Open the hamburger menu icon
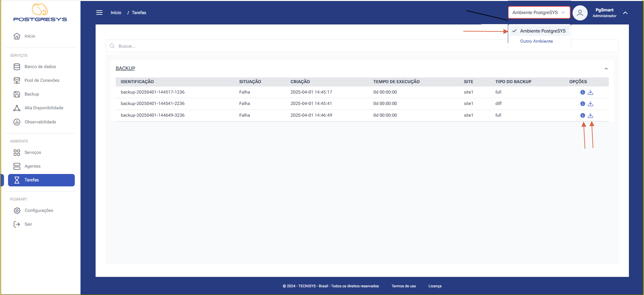644x295 pixels. click(99, 13)
